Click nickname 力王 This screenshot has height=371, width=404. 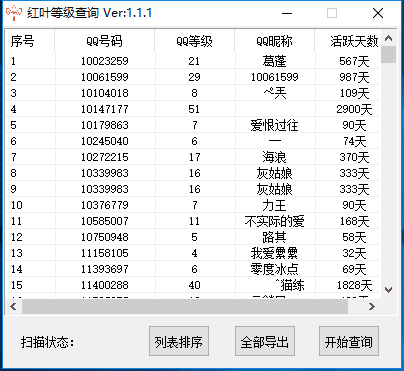pyautogui.click(x=274, y=205)
